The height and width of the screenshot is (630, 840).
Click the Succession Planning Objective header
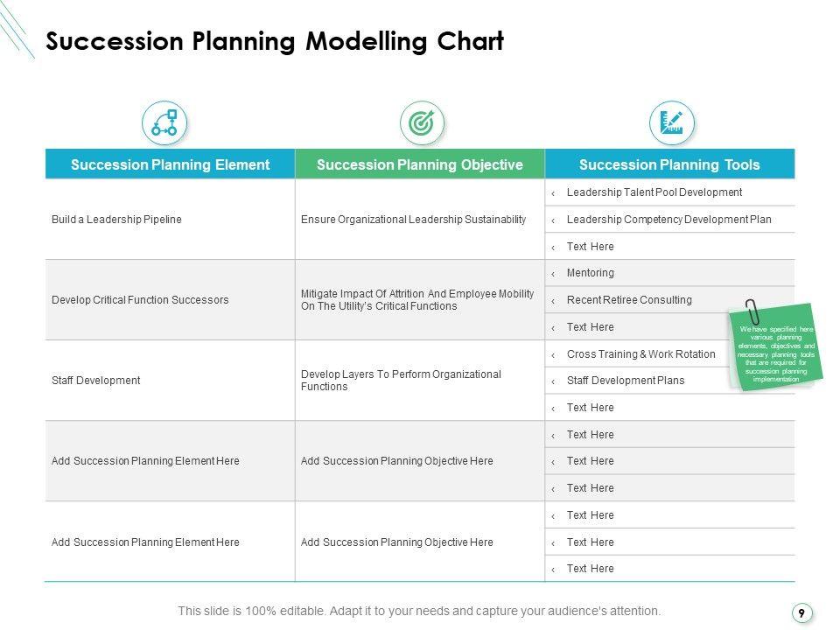pos(419,164)
